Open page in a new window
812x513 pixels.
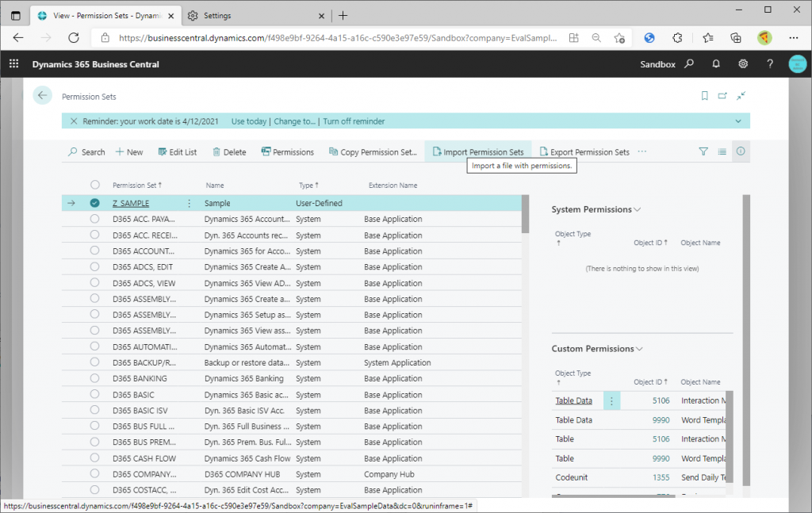pos(722,96)
